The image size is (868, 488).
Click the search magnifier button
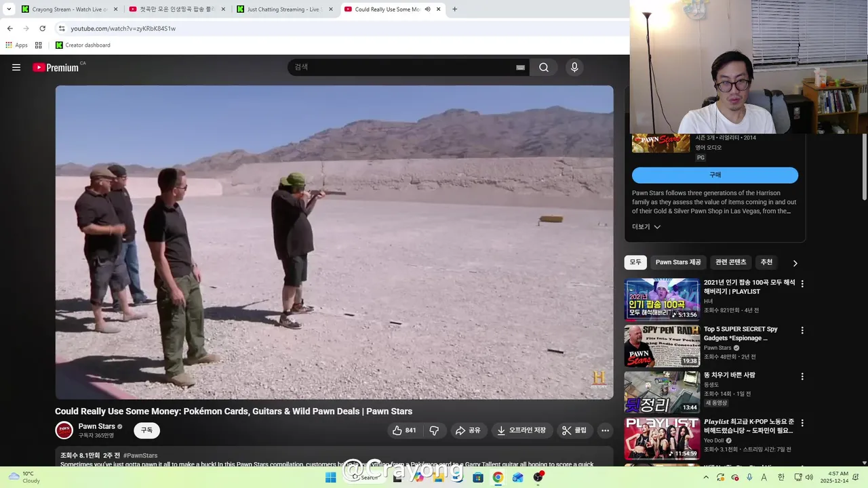[544, 67]
